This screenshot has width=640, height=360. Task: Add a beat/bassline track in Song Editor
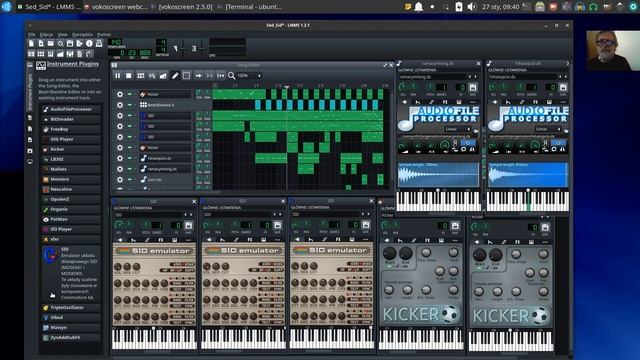(141, 76)
